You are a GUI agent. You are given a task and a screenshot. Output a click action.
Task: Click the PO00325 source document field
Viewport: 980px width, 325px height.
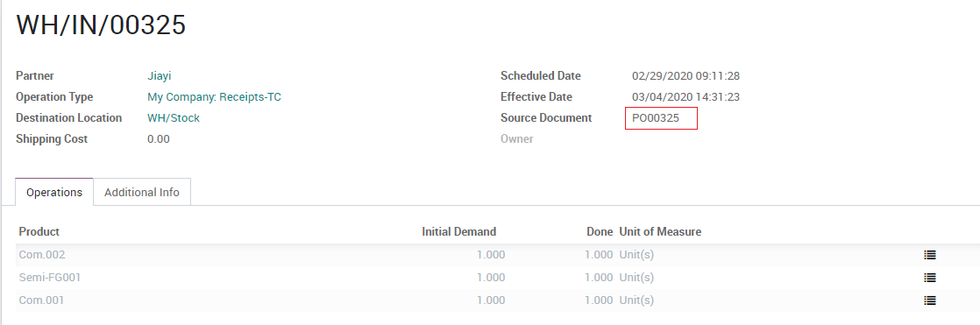(661, 118)
